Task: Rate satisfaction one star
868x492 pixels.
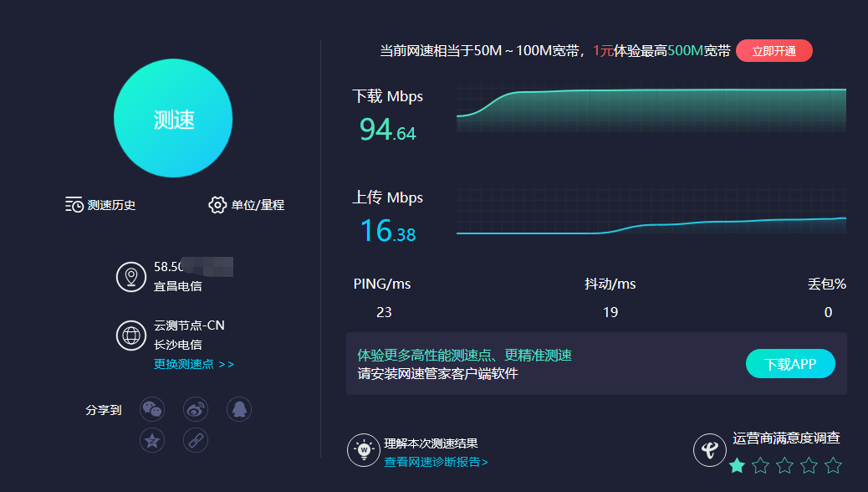Action: [737, 465]
